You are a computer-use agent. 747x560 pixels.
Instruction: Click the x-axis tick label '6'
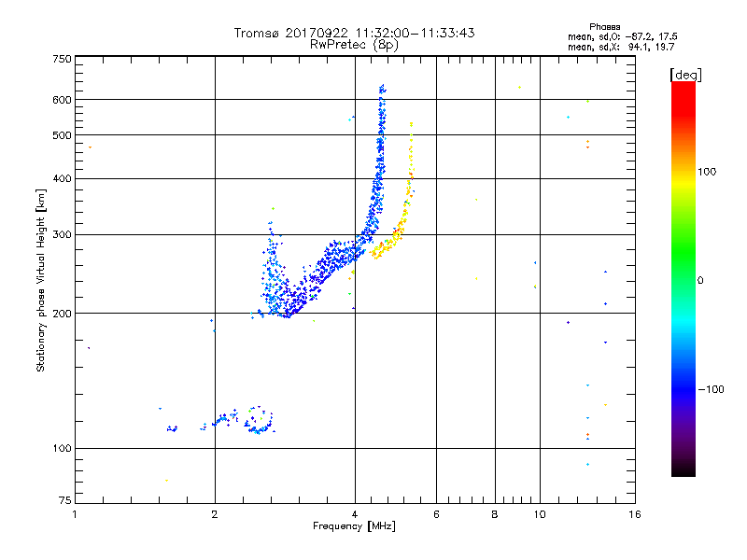click(x=436, y=514)
